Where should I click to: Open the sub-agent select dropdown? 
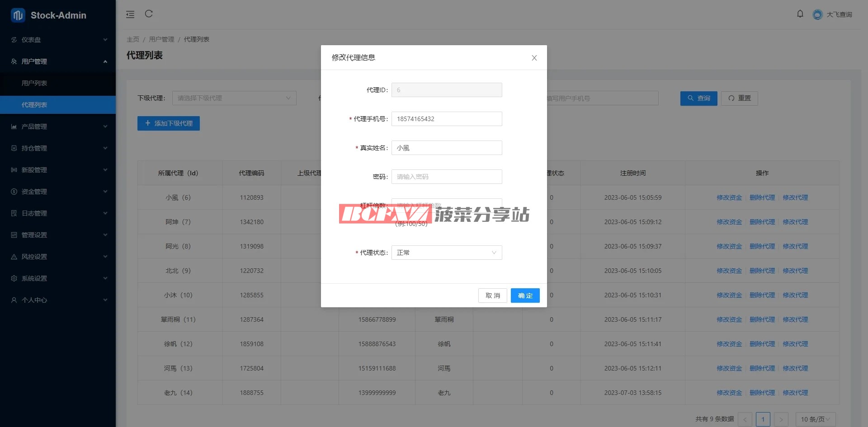click(x=234, y=98)
